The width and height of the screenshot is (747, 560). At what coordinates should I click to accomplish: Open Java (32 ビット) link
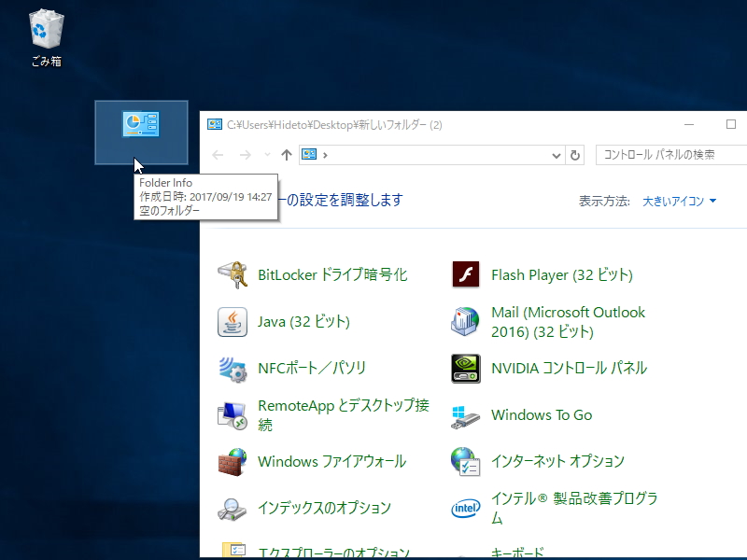[304, 321]
